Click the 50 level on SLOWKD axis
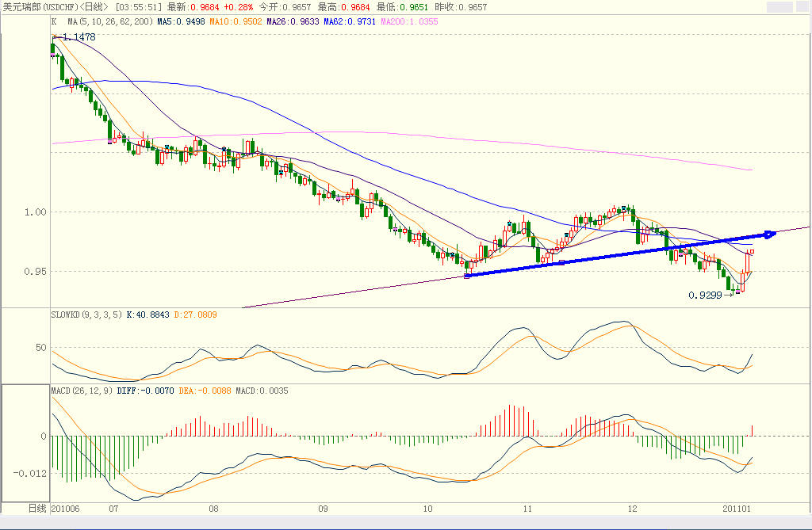 pos(41,348)
